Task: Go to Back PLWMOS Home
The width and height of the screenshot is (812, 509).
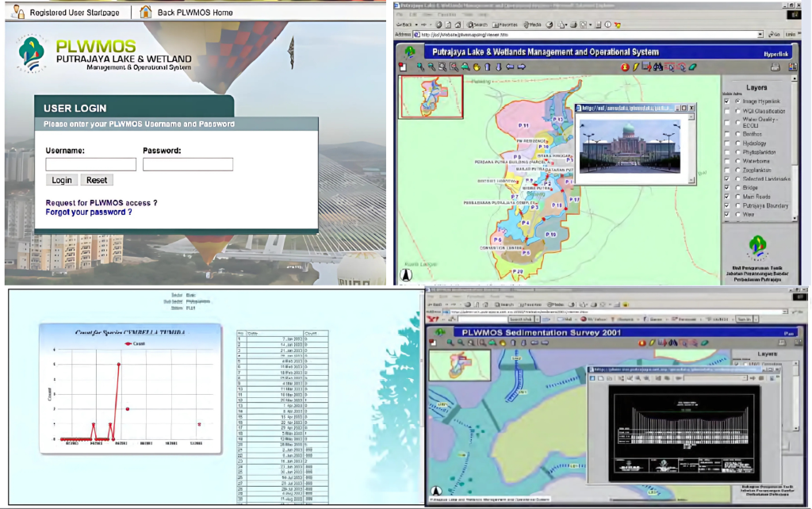Action: pyautogui.click(x=195, y=13)
